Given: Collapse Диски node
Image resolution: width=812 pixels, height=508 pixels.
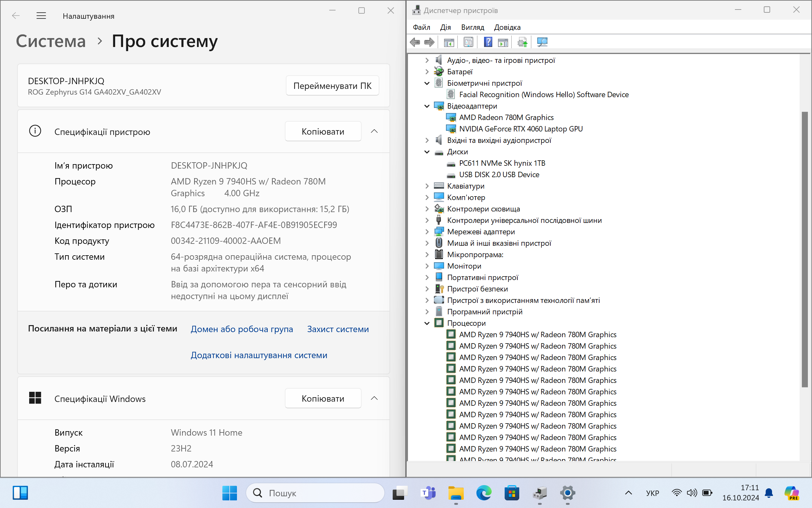Looking at the screenshot, I should pyautogui.click(x=427, y=151).
